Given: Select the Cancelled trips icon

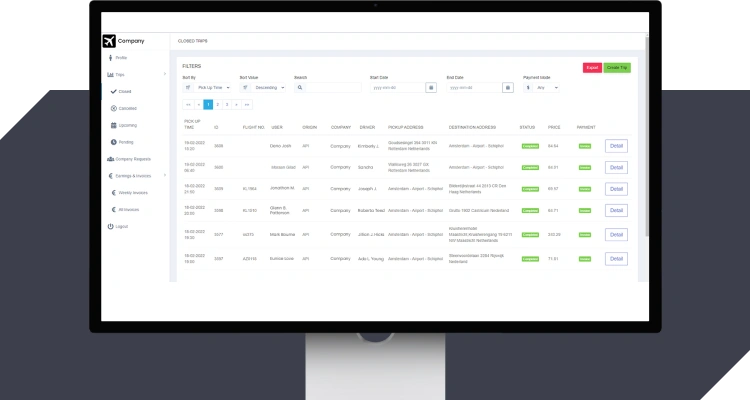Looking at the screenshot, I should point(114,109).
